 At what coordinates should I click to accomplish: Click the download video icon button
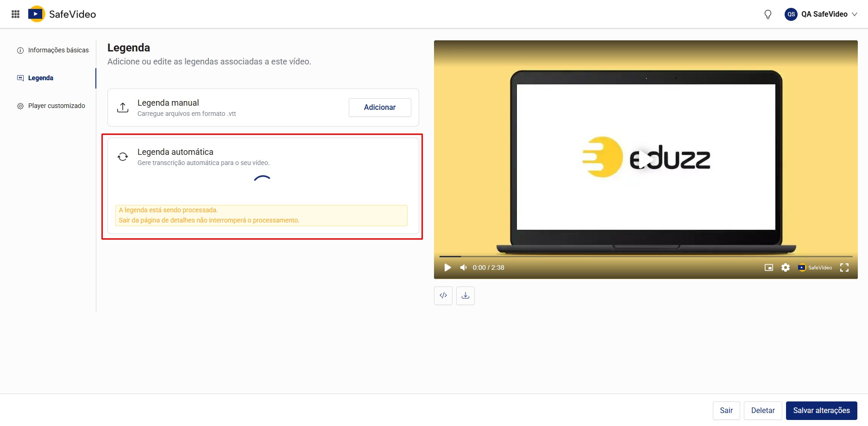[465, 296]
